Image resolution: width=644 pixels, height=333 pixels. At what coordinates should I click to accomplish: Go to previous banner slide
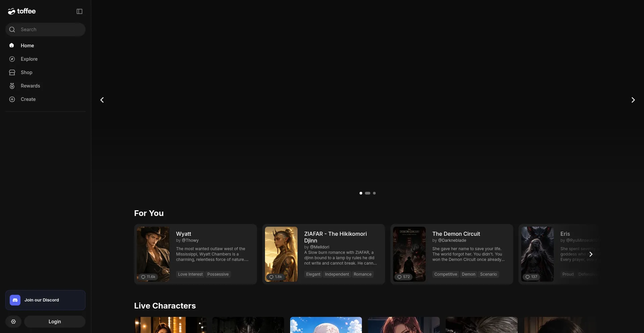click(102, 100)
